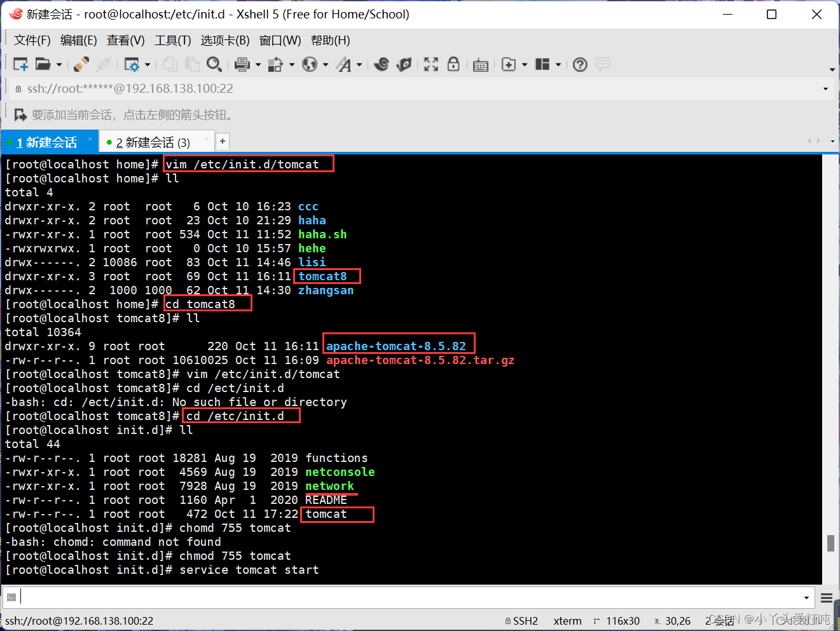This screenshot has width=840, height=631.
Task: Click the Font 'A' icon
Action: click(343, 64)
